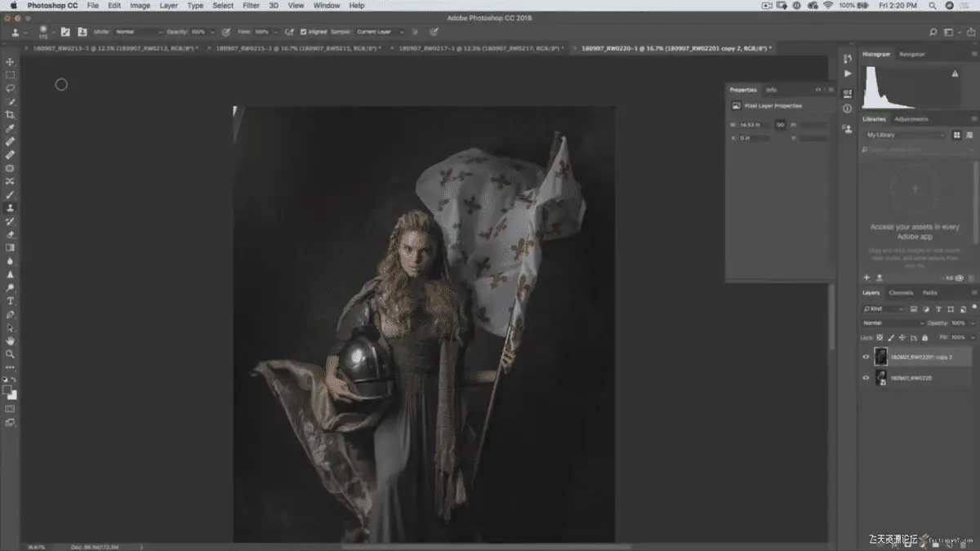980x551 pixels.
Task: Toggle visibility of bottom 180907_RW0220 layer
Action: click(866, 378)
